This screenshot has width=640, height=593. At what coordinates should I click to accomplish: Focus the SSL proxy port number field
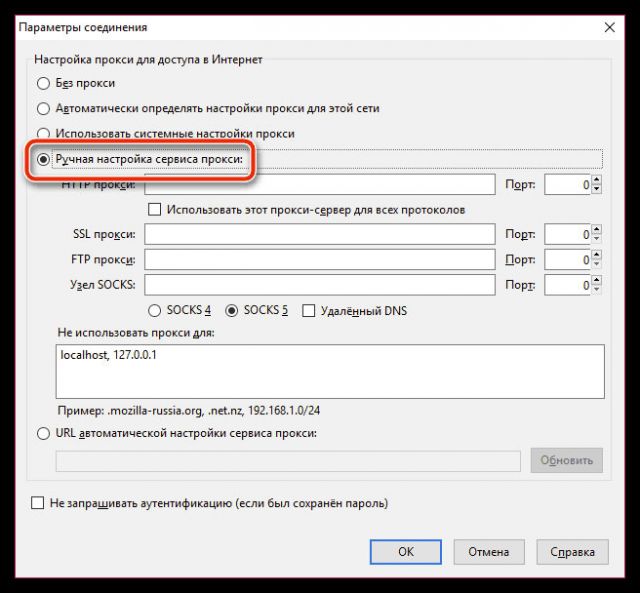(x=567, y=235)
